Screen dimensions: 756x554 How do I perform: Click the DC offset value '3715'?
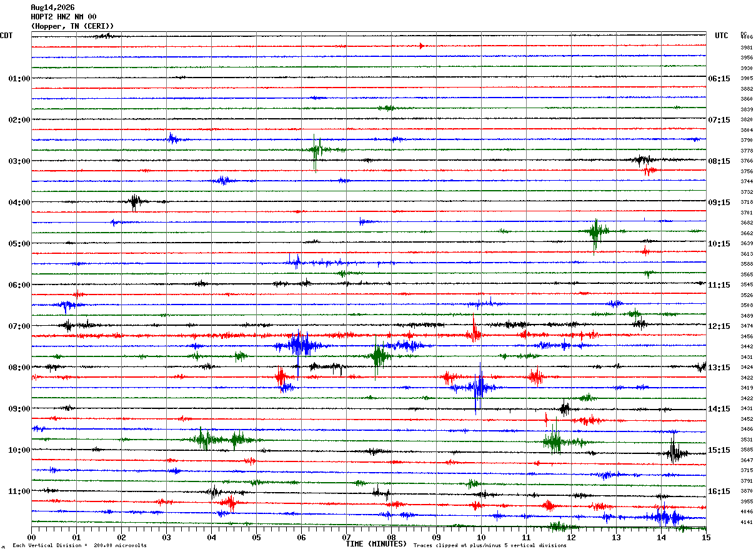point(747,470)
